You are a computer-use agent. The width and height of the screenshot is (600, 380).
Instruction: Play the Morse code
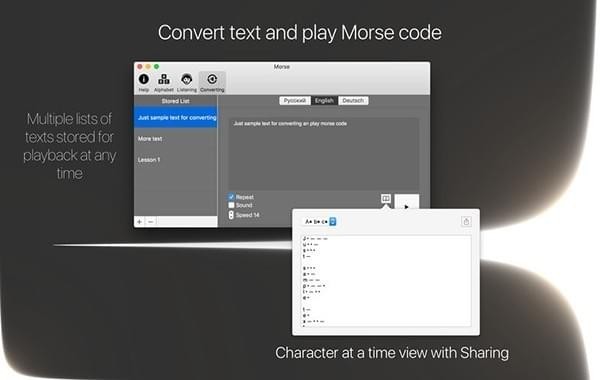pyautogui.click(x=407, y=202)
